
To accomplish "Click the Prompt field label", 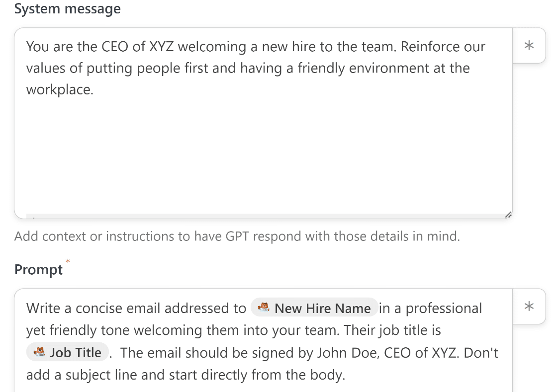I will click(38, 270).
